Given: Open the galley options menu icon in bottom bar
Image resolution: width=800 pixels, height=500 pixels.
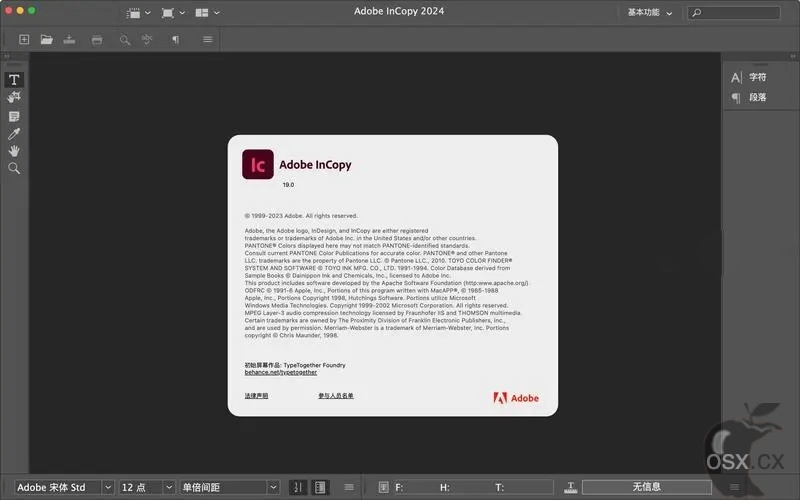Looking at the screenshot, I should (x=349, y=487).
